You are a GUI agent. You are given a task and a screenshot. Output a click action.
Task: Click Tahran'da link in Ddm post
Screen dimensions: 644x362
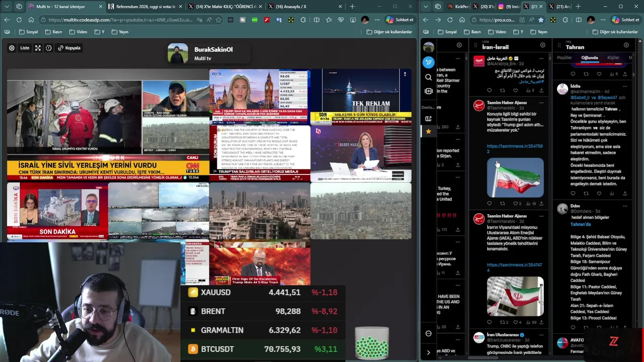tap(581, 224)
